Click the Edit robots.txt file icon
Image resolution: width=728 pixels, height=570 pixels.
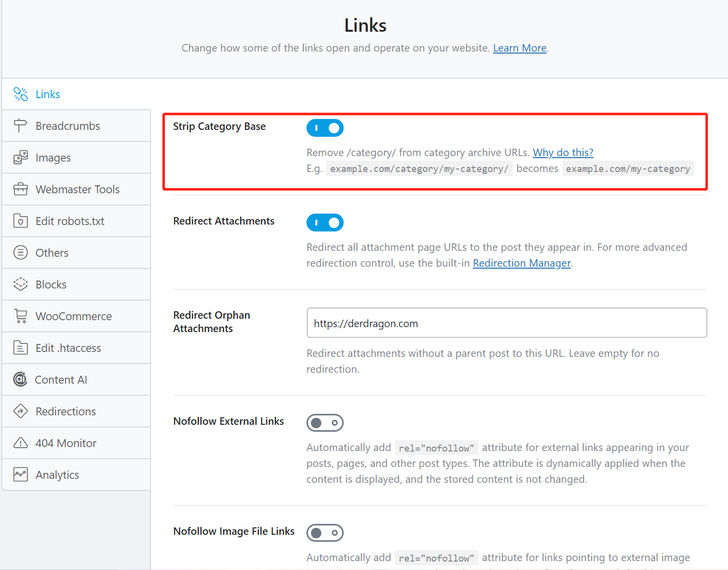20,221
